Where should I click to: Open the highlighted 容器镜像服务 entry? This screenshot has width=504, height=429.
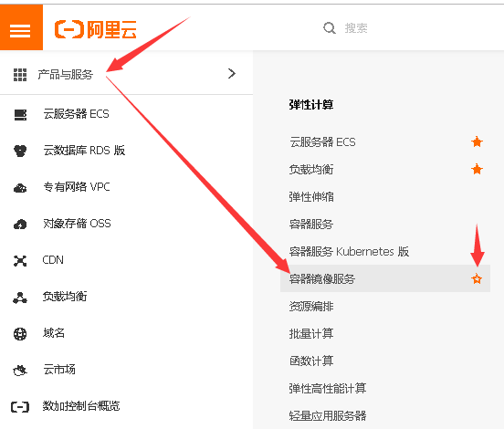tap(385, 278)
